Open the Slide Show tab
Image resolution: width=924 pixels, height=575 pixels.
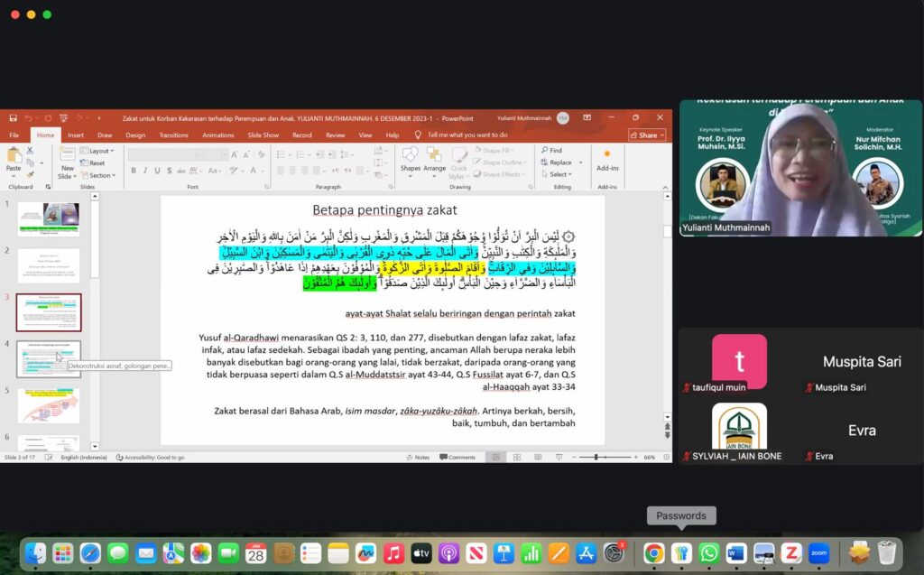click(263, 135)
